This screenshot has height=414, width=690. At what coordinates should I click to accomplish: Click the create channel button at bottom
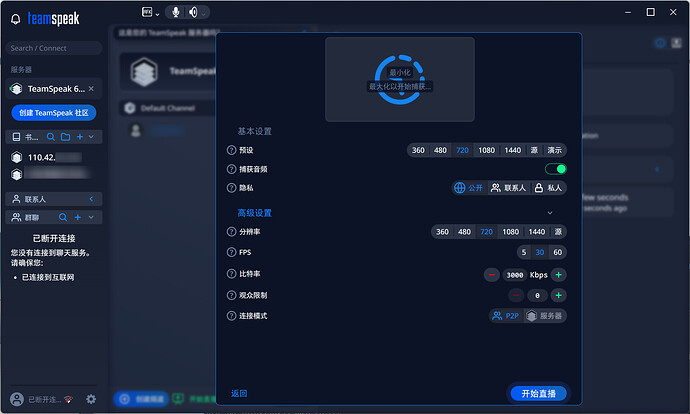tap(141, 399)
